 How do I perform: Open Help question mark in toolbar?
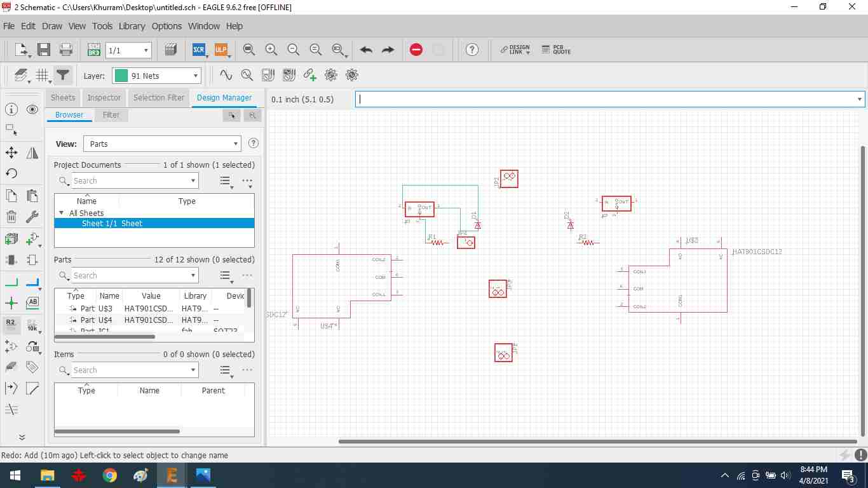click(472, 50)
